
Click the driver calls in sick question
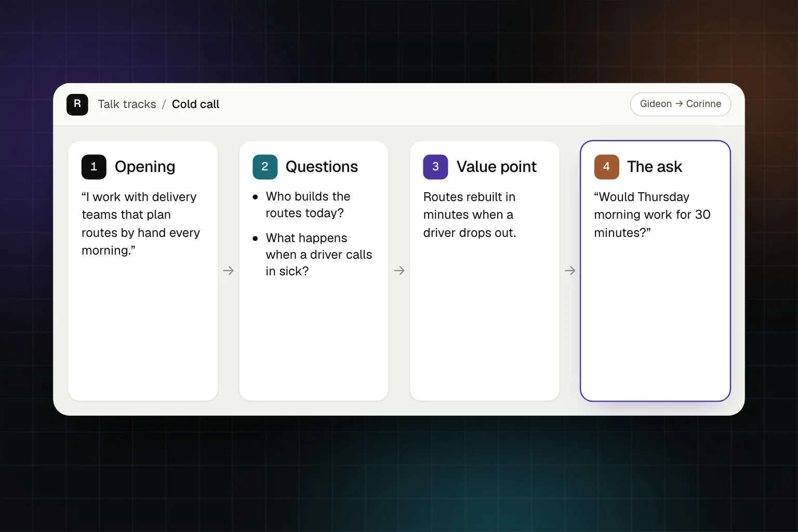click(x=318, y=255)
